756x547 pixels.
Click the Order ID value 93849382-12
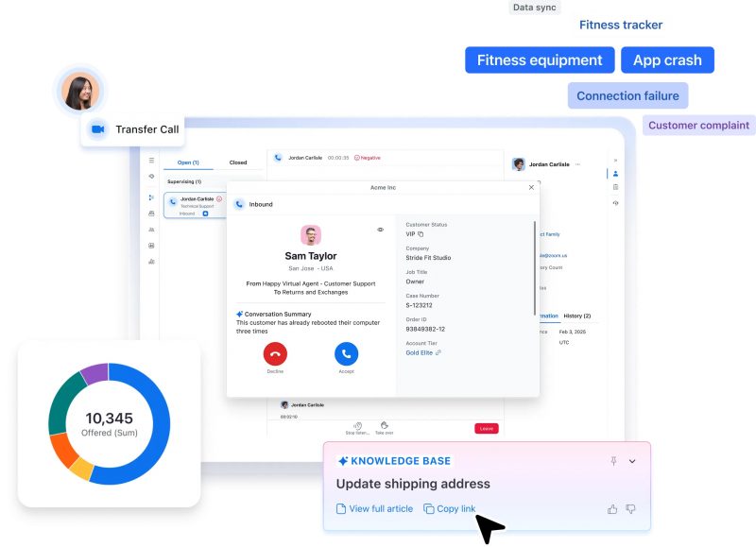tap(425, 329)
